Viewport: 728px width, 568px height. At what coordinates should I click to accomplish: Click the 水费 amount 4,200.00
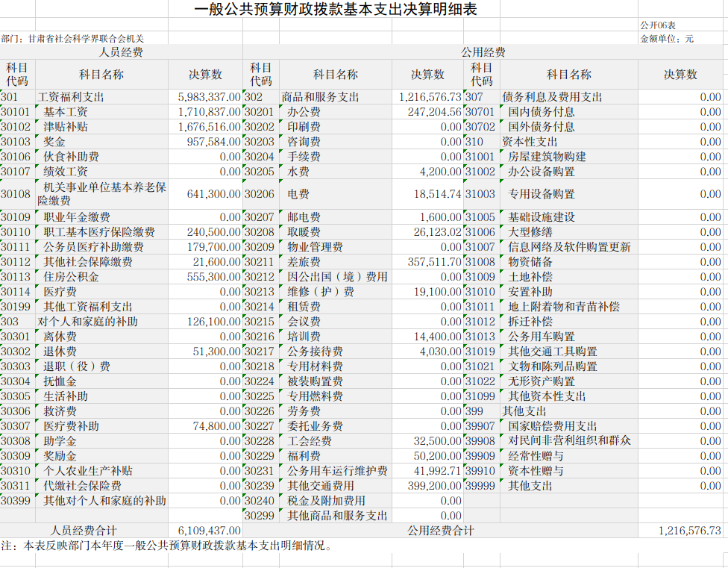tap(441, 172)
